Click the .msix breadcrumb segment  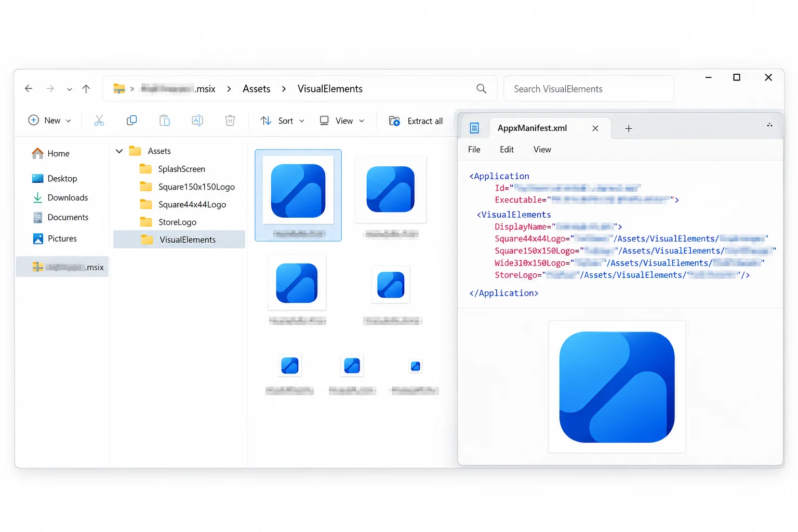(178, 89)
